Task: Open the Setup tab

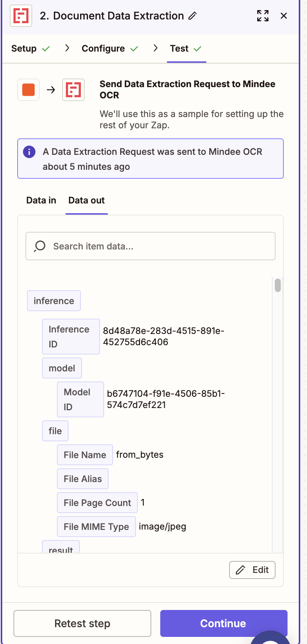Action: tap(30, 49)
